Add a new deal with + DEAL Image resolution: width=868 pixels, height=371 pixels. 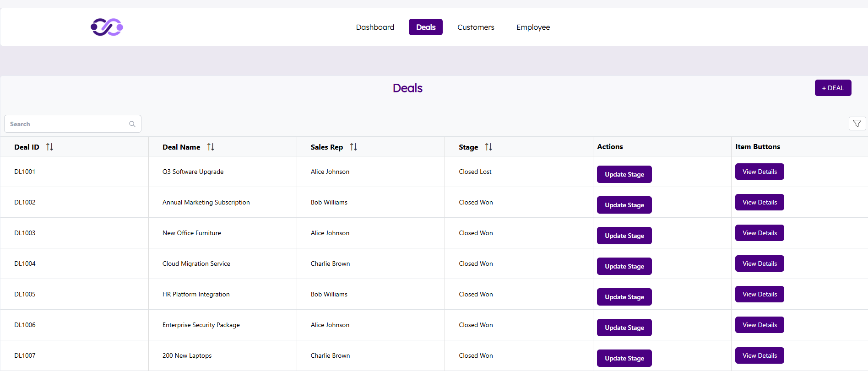click(833, 88)
